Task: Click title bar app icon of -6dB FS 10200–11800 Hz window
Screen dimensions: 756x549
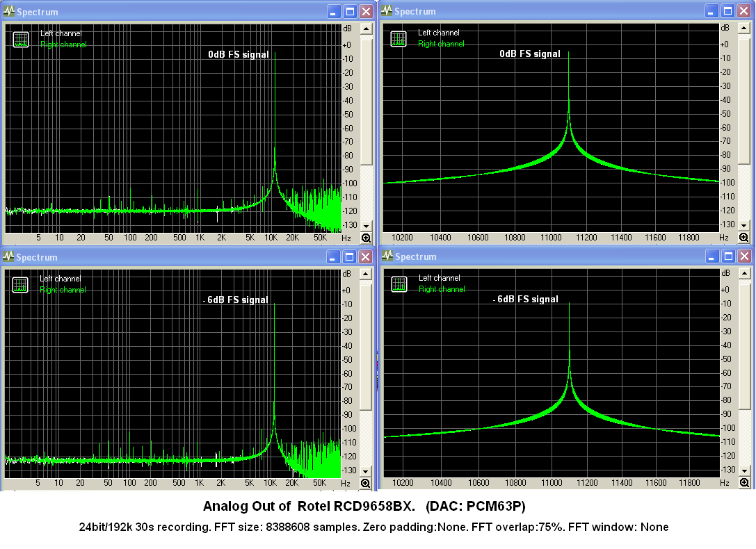Action: click(x=387, y=256)
